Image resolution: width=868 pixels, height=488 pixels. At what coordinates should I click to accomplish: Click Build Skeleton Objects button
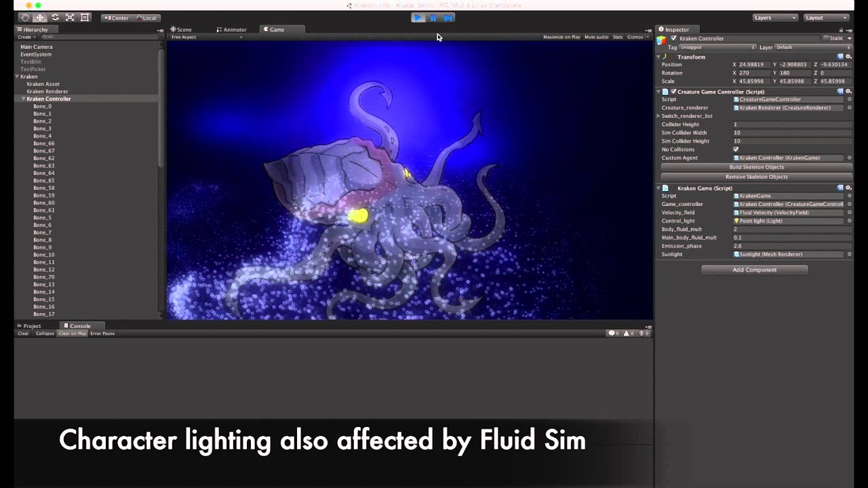point(756,167)
